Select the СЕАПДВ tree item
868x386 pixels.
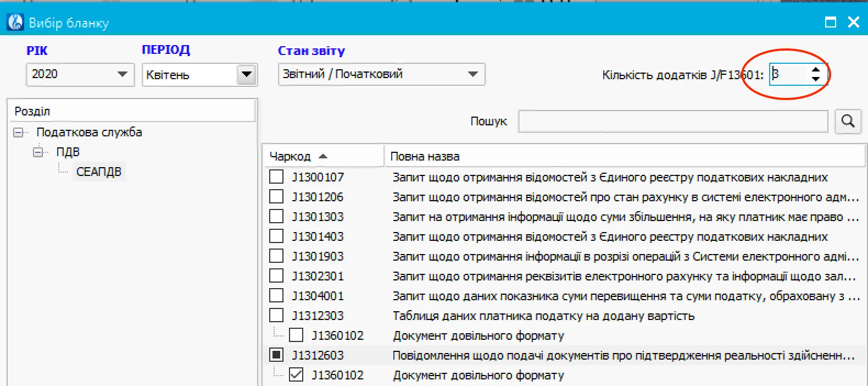coord(99,172)
